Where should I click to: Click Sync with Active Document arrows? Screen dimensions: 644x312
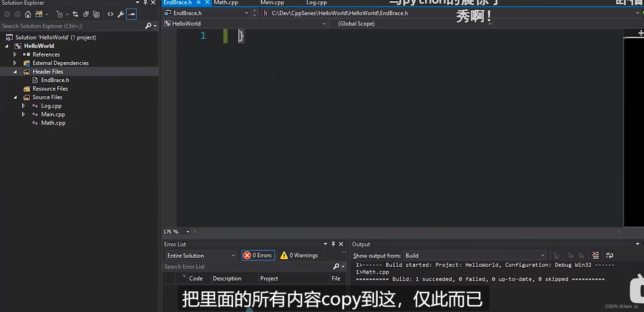tap(75, 14)
